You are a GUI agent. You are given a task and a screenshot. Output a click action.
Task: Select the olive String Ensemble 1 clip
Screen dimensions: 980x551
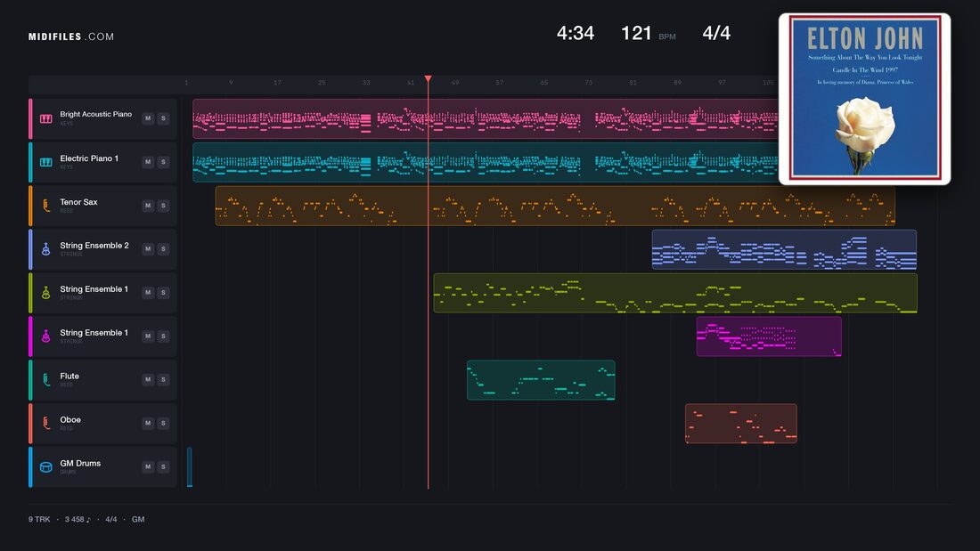(x=675, y=292)
